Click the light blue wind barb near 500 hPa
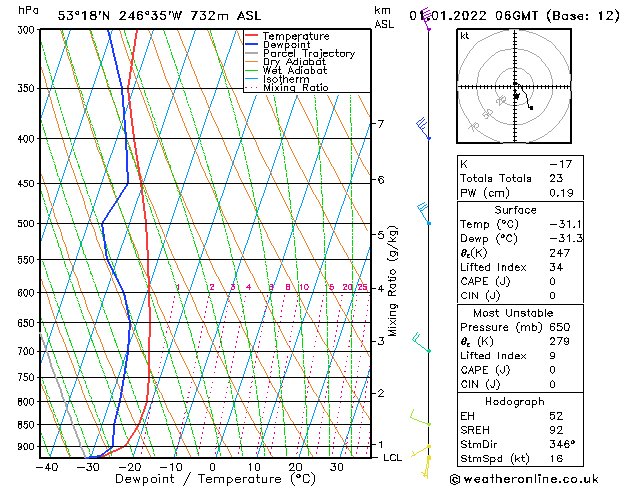Image resolution: width=629 pixels, height=486 pixels. point(424,212)
